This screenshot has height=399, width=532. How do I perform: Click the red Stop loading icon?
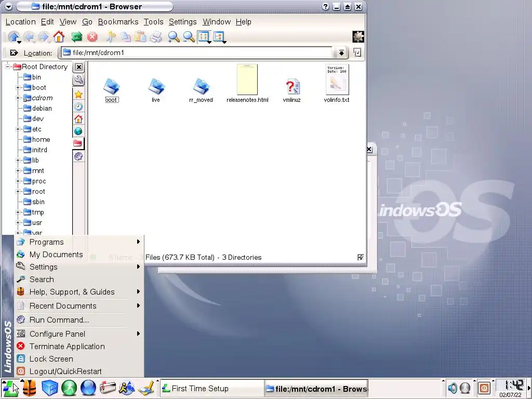92,37
